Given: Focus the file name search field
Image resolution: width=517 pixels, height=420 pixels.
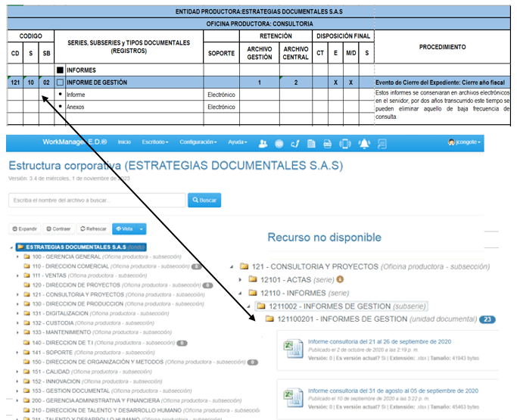Looking at the screenshot, I should point(97,200).
